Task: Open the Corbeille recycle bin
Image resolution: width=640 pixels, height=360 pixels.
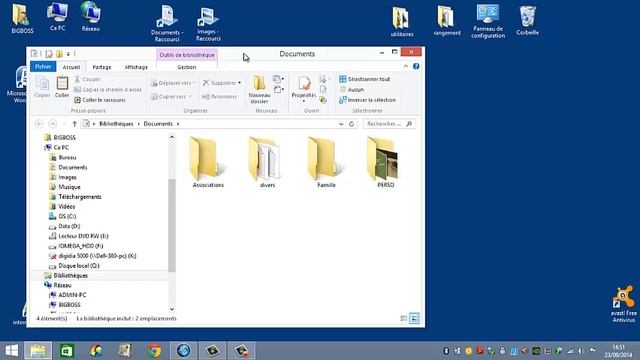Action: pos(527,20)
